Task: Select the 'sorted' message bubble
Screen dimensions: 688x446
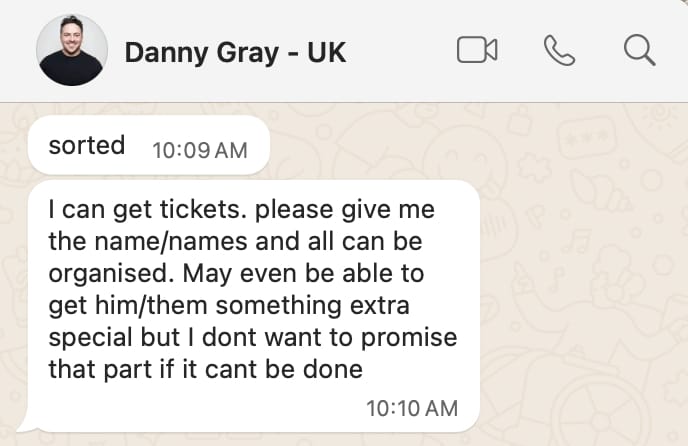Action: (x=148, y=145)
